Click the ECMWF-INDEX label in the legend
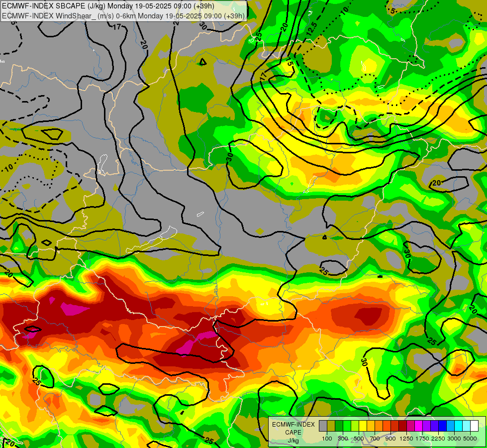Viewport: 487px width, 448px height. click(293, 425)
